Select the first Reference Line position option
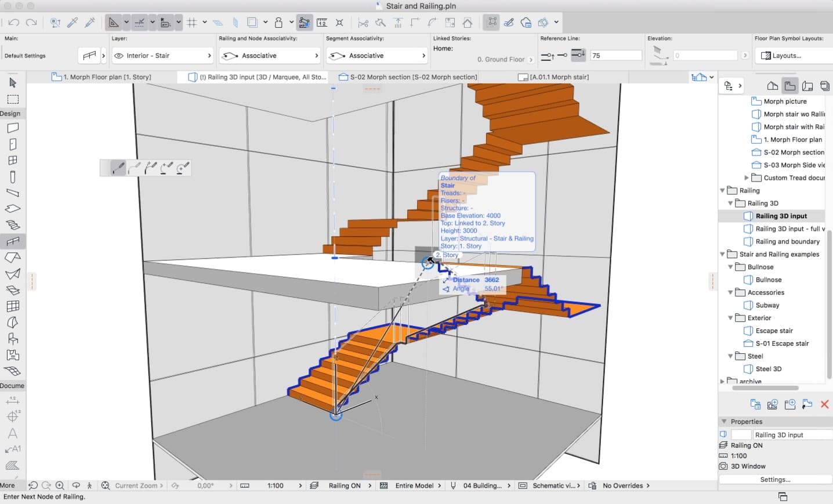 pos(547,56)
